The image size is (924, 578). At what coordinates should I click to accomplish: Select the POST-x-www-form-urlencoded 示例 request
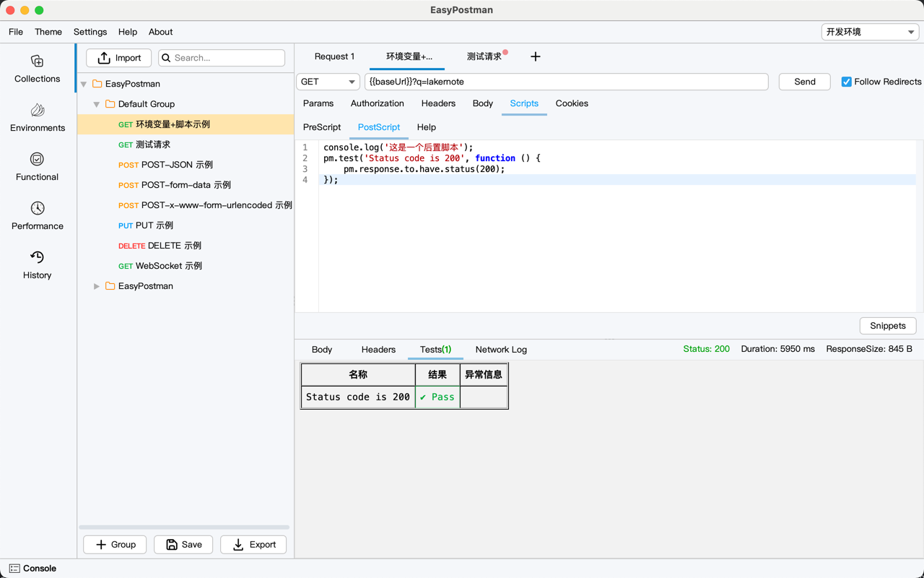click(186, 205)
